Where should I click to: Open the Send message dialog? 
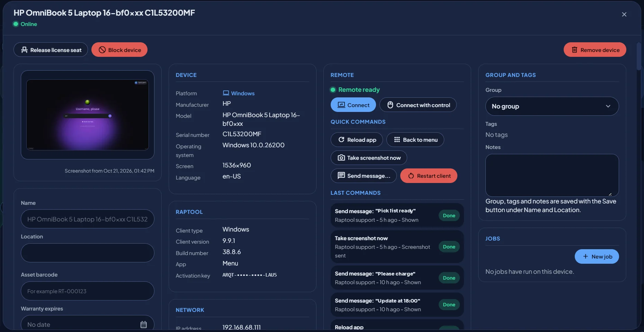364,176
